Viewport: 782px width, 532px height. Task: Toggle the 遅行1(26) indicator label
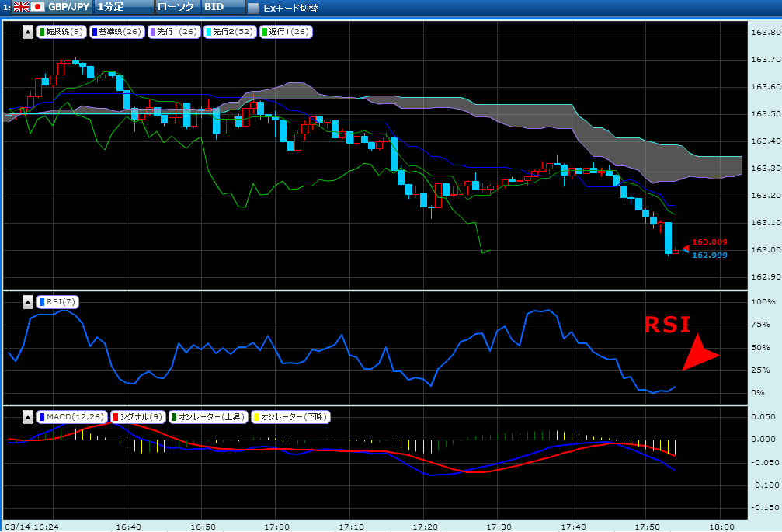pyautogui.click(x=286, y=32)
